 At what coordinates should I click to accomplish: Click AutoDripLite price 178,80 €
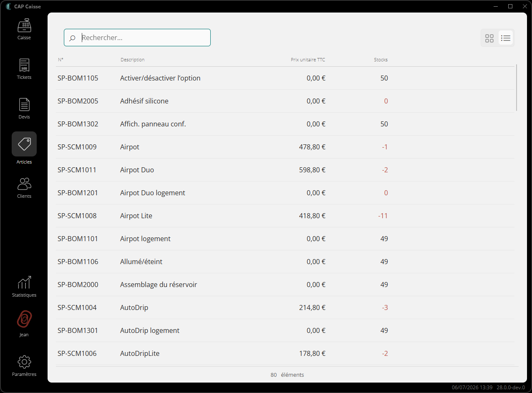tap(312, 353)
